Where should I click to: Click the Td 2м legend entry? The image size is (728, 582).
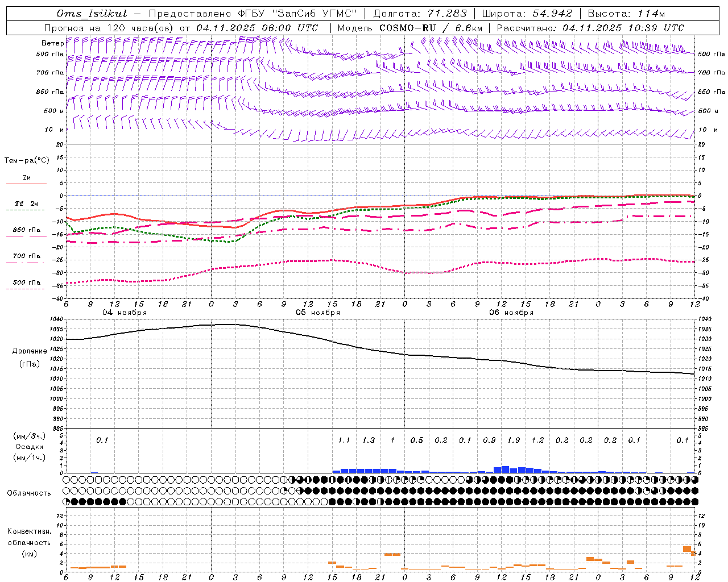(26, 203)
